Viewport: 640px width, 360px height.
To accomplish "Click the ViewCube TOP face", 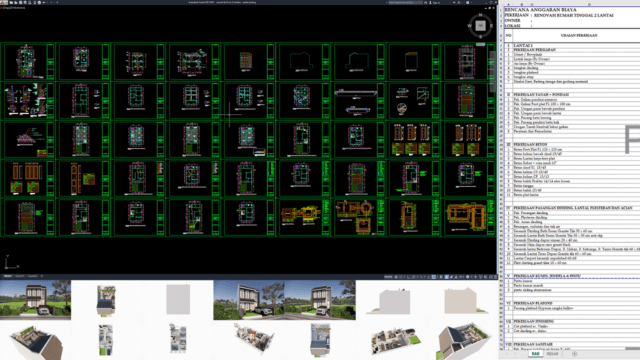I will tap(480, 26).
